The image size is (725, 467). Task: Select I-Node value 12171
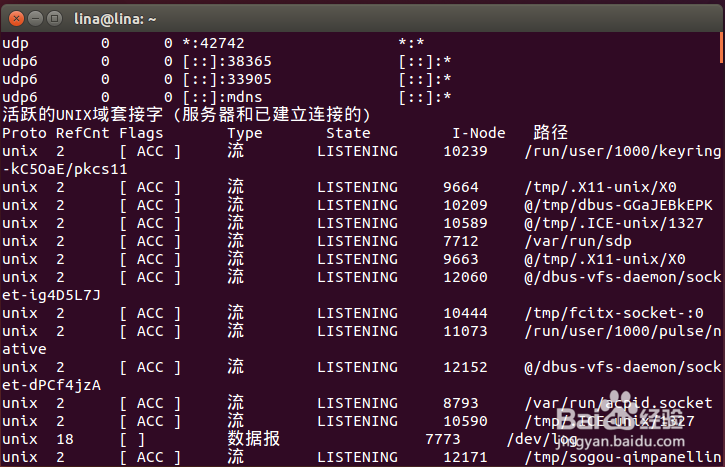click(x=465, y=458)
